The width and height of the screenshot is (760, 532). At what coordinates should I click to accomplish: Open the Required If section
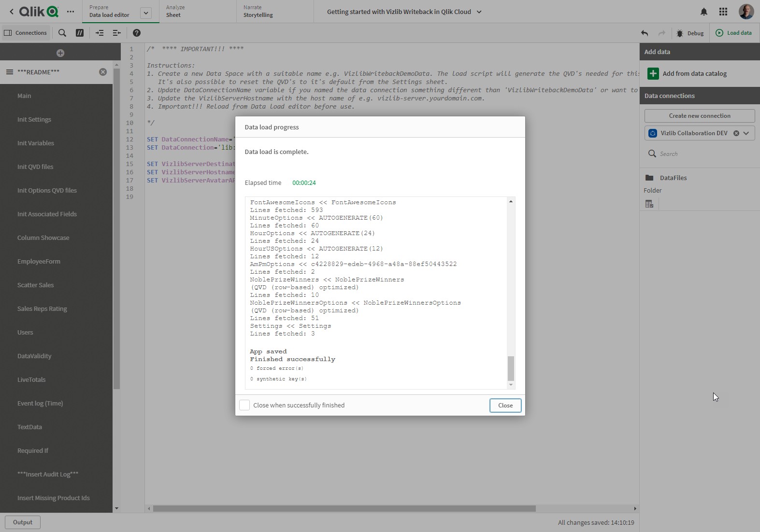pyautogui.click(x=56, y=450)
